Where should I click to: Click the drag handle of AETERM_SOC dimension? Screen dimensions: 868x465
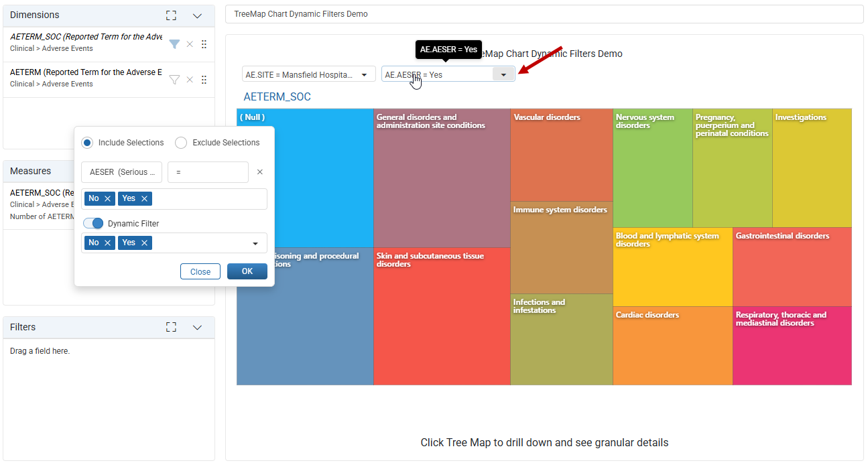coord(204,44)
